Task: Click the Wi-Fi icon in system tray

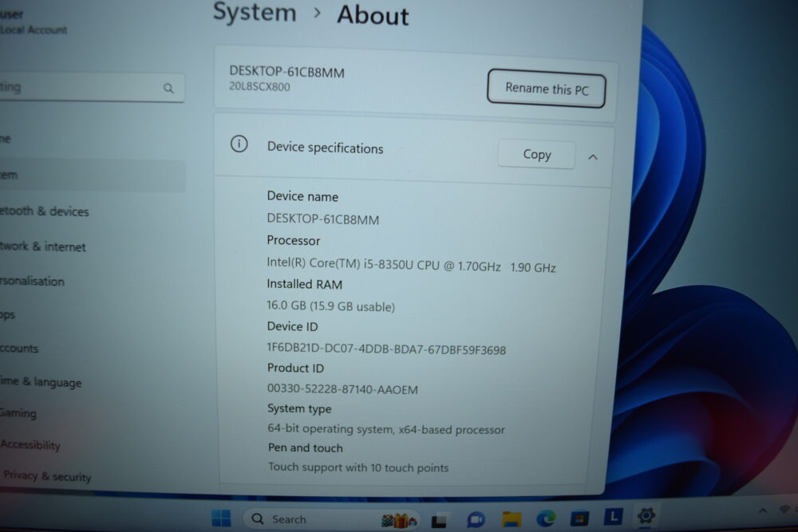Action: click(785, 509)
